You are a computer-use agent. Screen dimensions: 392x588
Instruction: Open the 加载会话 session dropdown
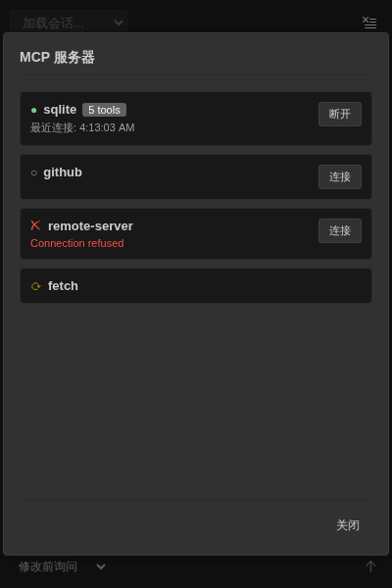pos(69,23)
